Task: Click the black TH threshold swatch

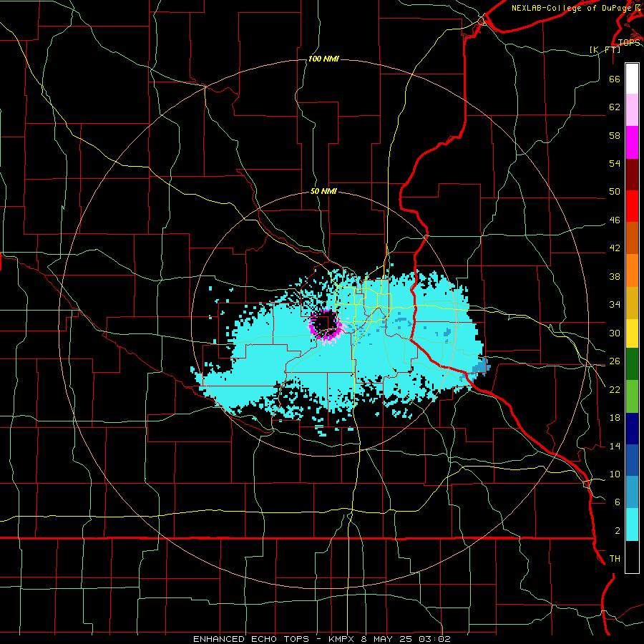Action: pyautogui.click(x=632, y=557)
